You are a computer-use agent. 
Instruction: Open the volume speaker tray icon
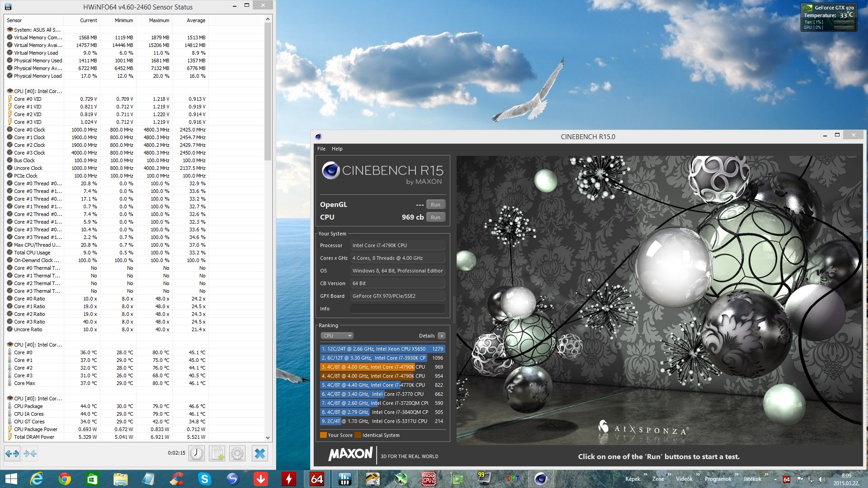pos(821,479)
